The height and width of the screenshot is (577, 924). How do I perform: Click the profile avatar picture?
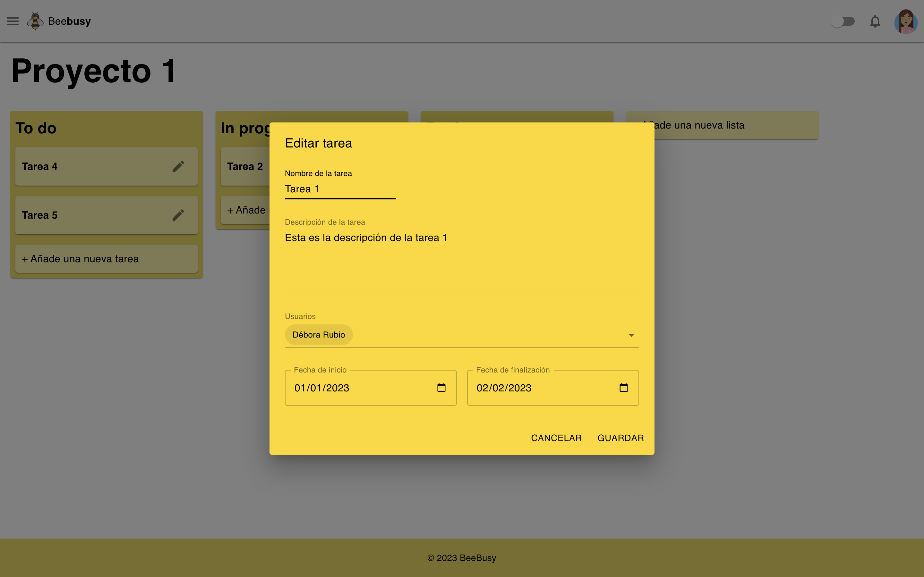[906, 21]
